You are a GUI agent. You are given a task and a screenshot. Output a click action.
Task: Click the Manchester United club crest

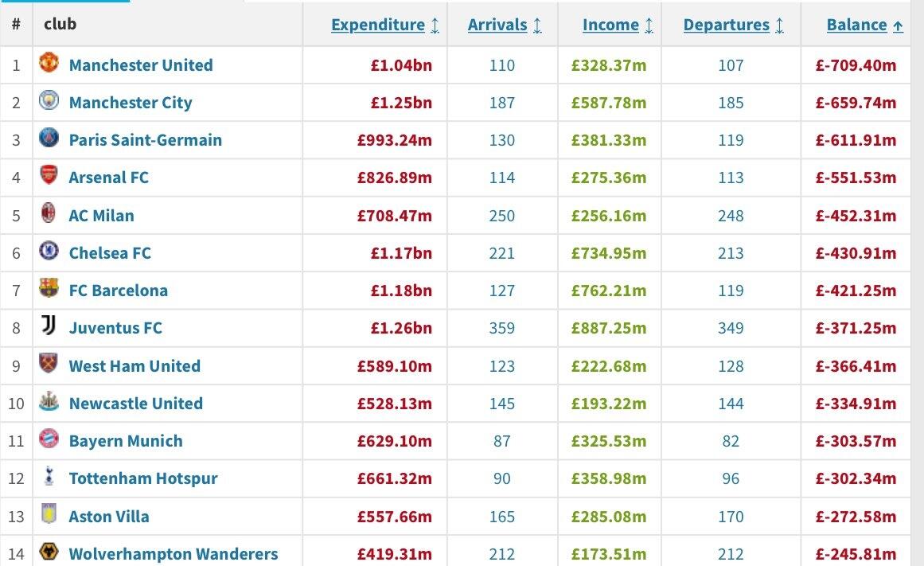[49, 64]
